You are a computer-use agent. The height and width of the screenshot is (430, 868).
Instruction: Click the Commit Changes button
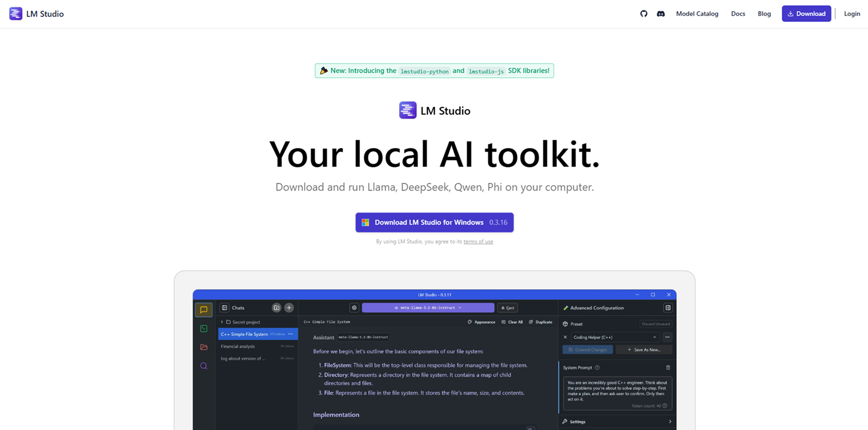tap(587, 350)
